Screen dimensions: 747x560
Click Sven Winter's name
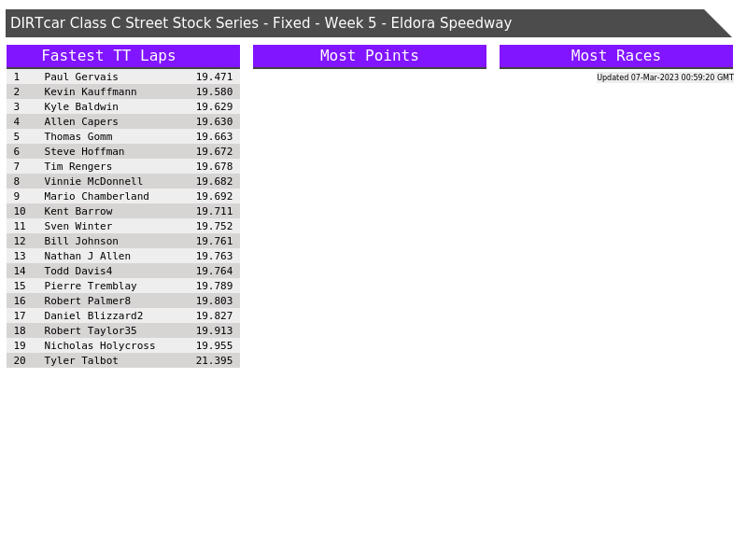[x=78, y=226]
